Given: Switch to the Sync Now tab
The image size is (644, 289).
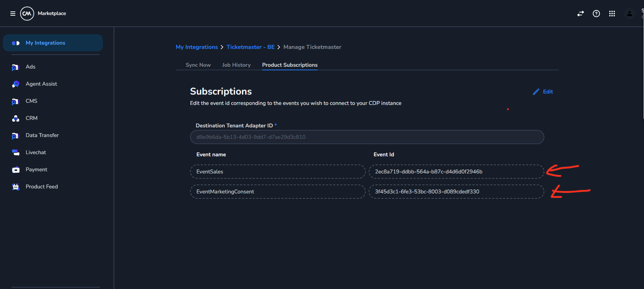Looking at the screenshot, I should click(x=198, y=65).
